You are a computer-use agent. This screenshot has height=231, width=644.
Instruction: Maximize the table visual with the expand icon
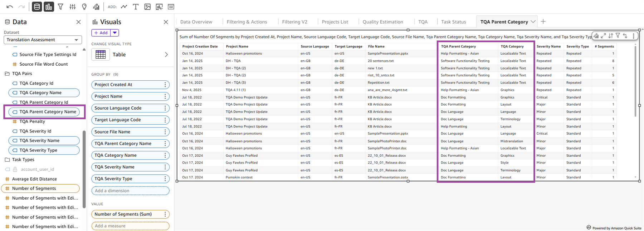[x=603, y=36]
